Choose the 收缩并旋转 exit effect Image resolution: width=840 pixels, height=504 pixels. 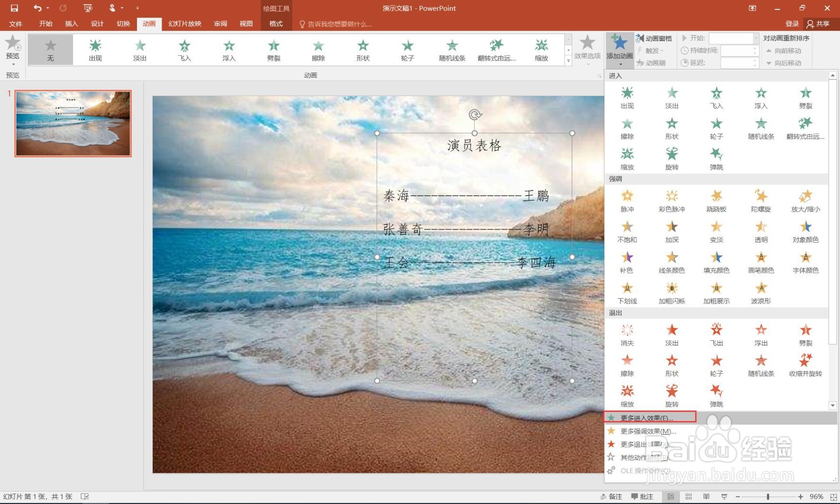[x=806, y=365]
